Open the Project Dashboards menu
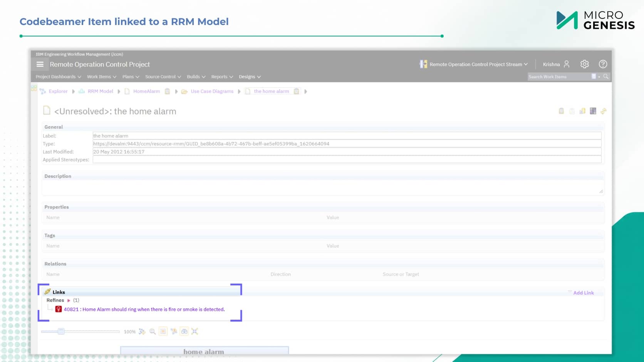 tap(59, 77)
